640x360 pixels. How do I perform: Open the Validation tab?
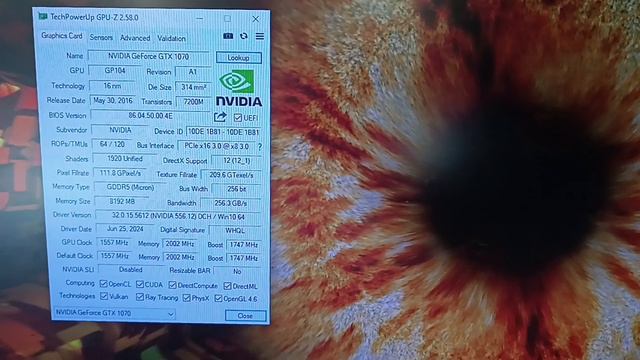pos(171,38)
